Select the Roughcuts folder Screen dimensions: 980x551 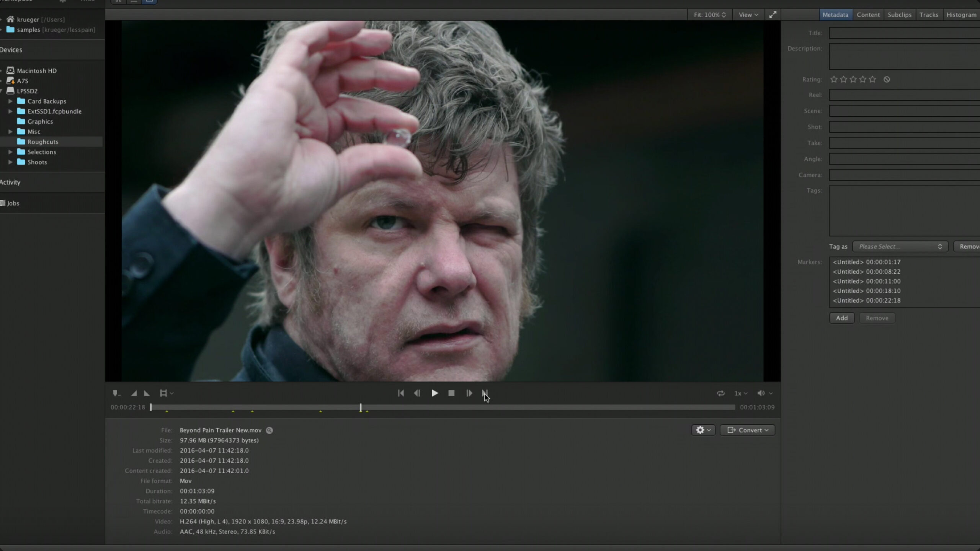[x=43, y=142]
